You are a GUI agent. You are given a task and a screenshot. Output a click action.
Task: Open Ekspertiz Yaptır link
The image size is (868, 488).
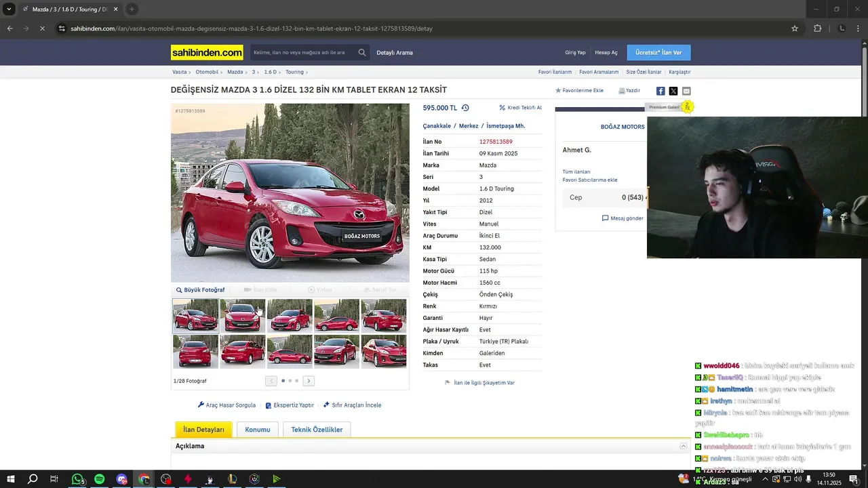[x=290, y=405]
